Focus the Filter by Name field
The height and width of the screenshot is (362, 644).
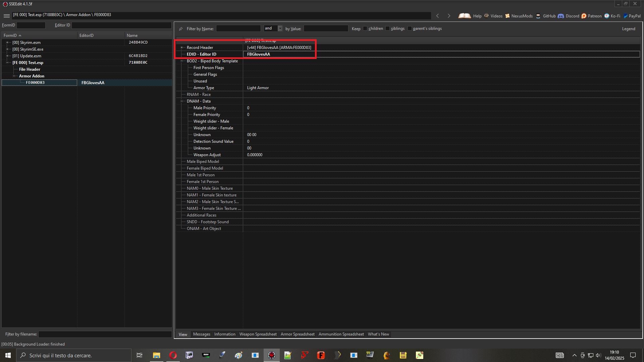coord(238,28)
